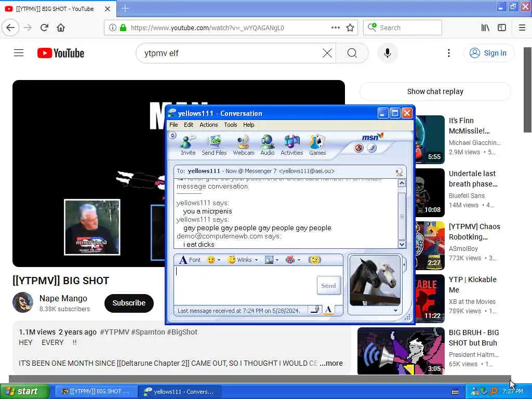Click the YouTube logo

pyautogui.click(x=61, y=53)
